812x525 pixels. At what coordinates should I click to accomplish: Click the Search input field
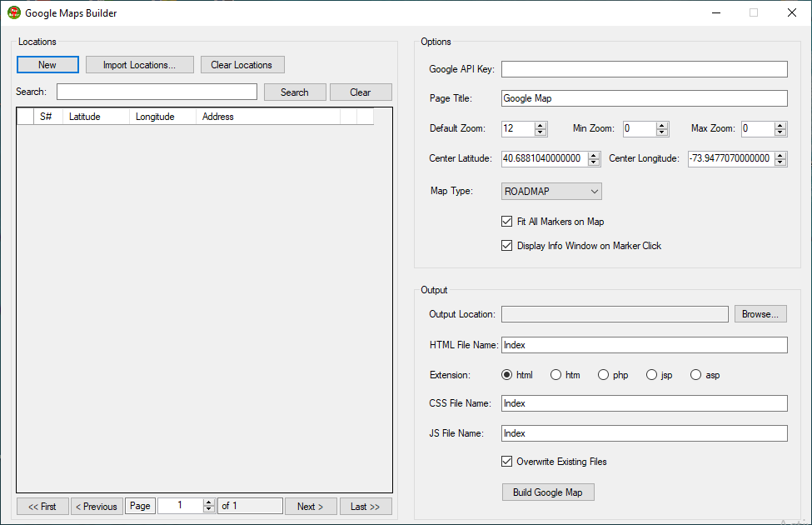pos(157,92)
